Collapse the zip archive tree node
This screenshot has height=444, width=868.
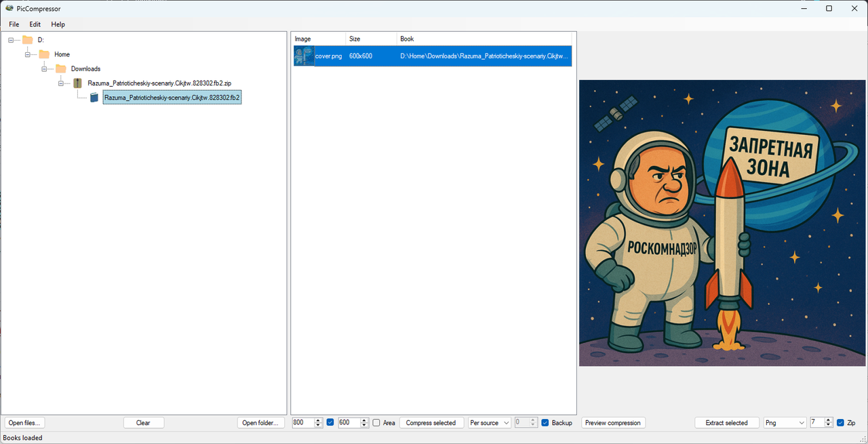(x=60, y=83)
